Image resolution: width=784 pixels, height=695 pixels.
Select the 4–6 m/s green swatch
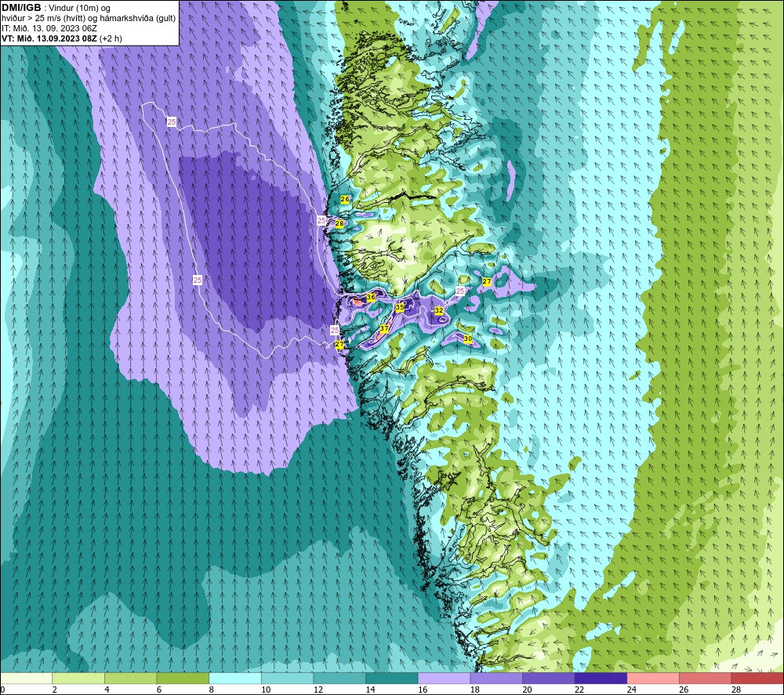(130, 678)
